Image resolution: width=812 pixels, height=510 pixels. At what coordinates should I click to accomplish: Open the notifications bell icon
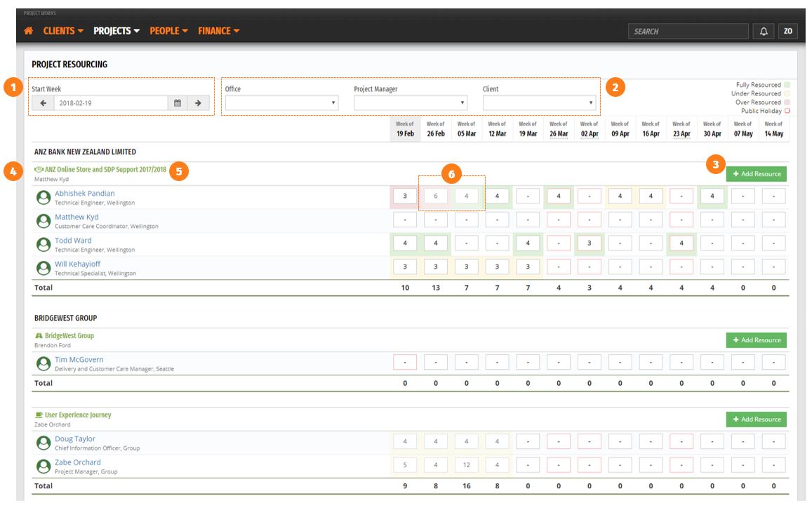tap(764, 32)
